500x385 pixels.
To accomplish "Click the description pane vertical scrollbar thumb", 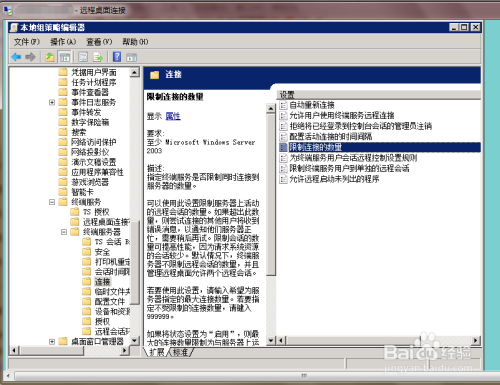I will 271,195.
